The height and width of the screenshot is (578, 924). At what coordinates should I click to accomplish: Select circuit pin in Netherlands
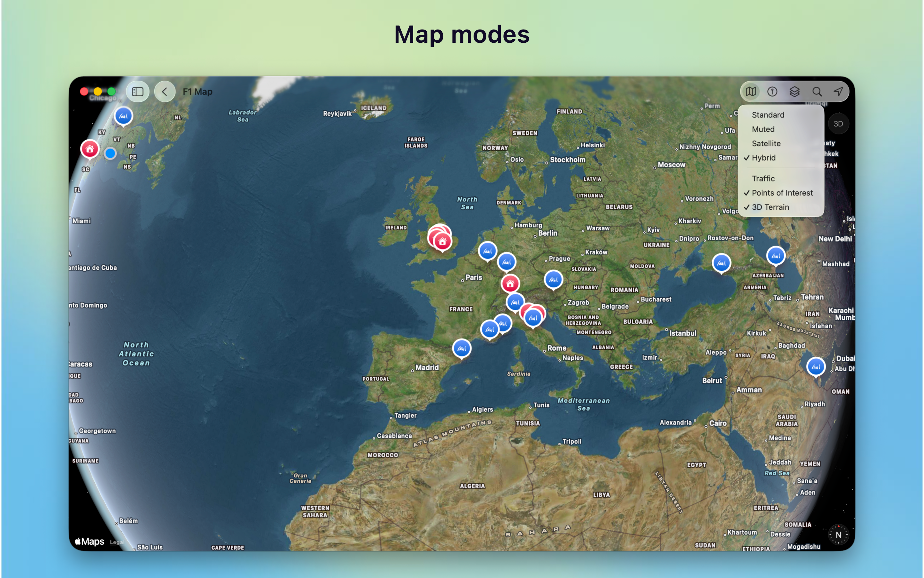point(488,251)
